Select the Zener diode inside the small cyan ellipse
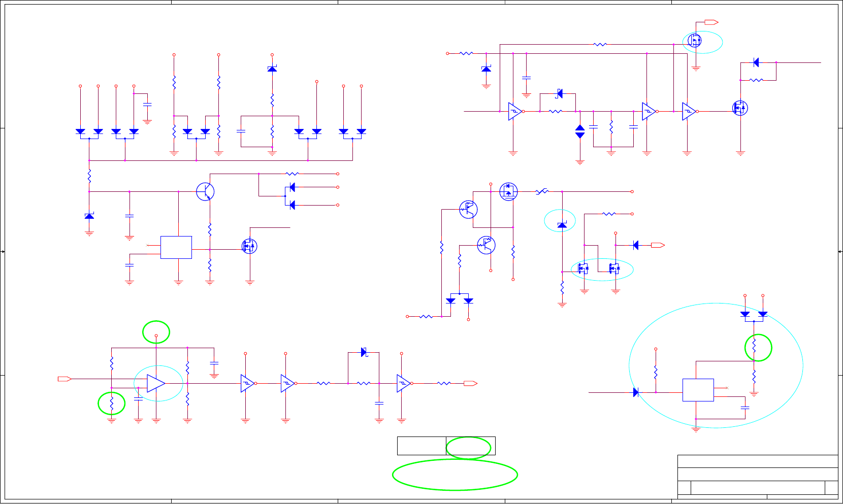 coord(562,225)
